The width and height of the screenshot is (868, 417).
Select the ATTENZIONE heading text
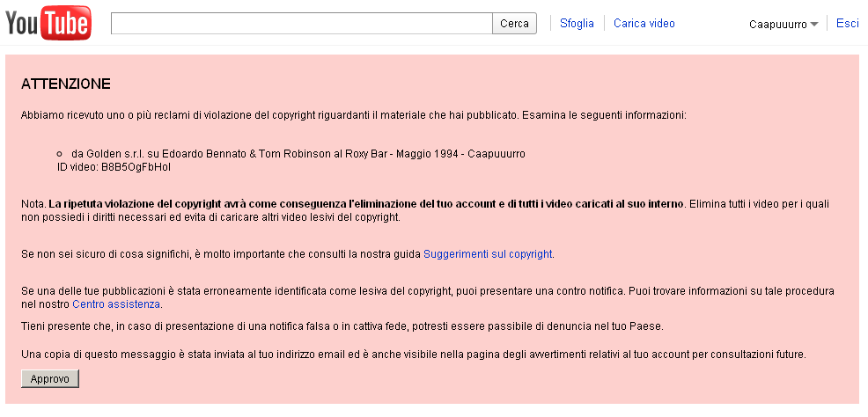pos(66,84)
